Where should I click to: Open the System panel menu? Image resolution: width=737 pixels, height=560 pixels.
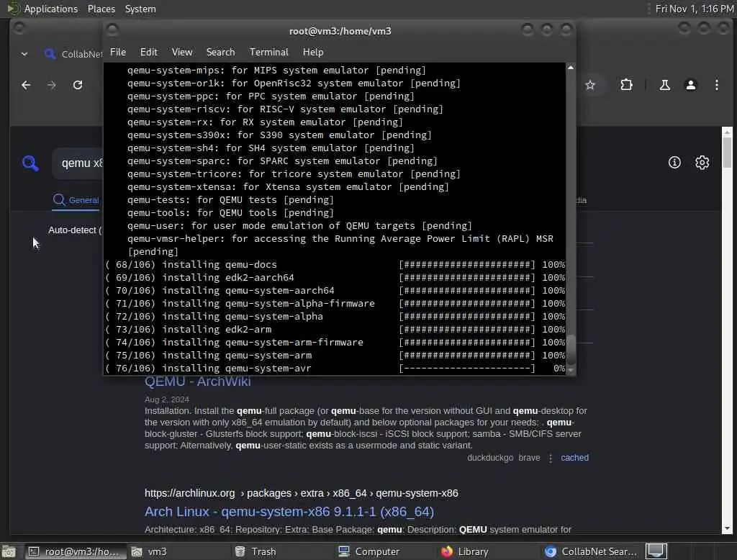[x=140, y=9]
